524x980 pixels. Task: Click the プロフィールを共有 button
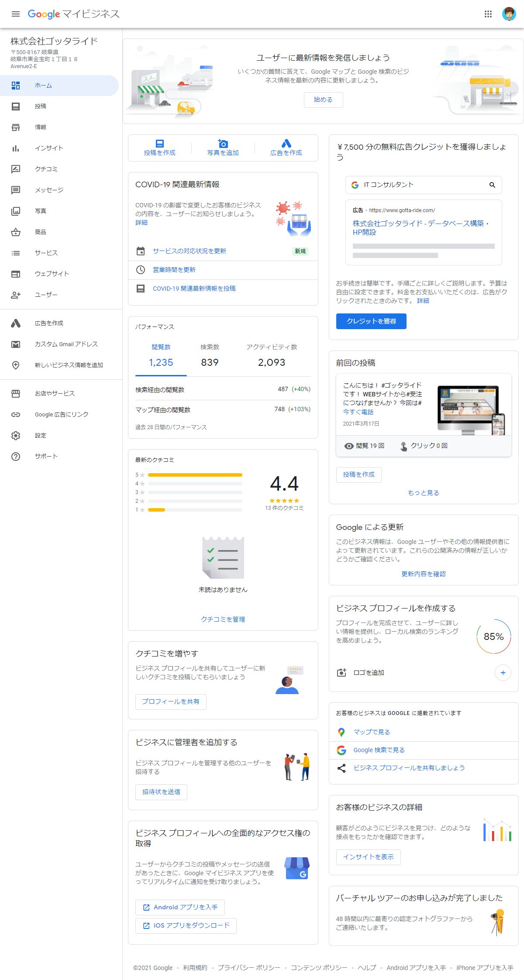coord(171,701)
